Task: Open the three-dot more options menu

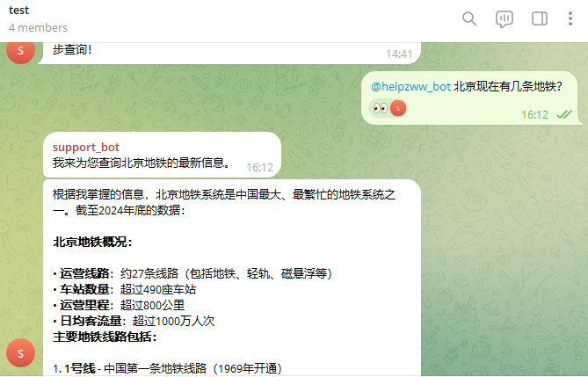Action: [x=570, y=18]
